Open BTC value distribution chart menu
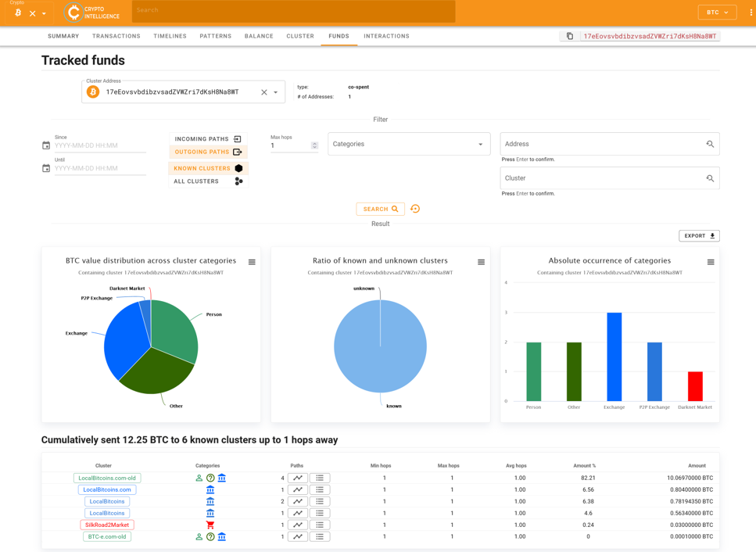The height and width of the screenshot is (552, 756). pos(252,262)
